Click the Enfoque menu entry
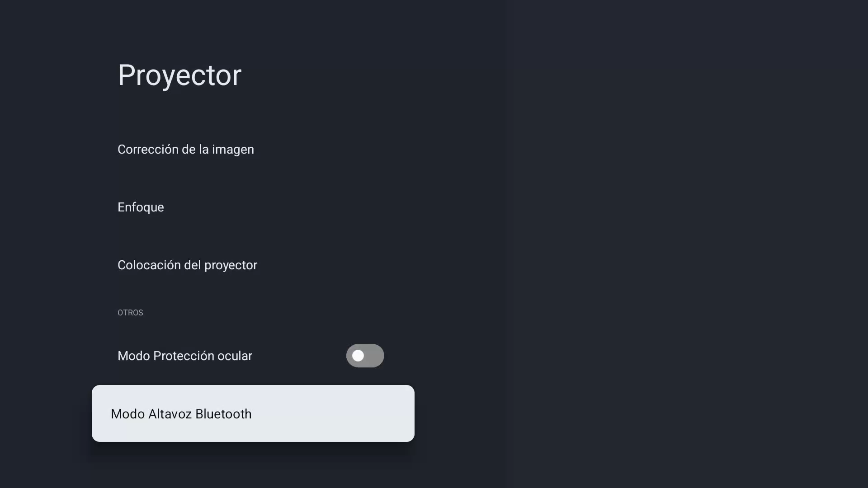868x488 pixels. pos(141,207)
